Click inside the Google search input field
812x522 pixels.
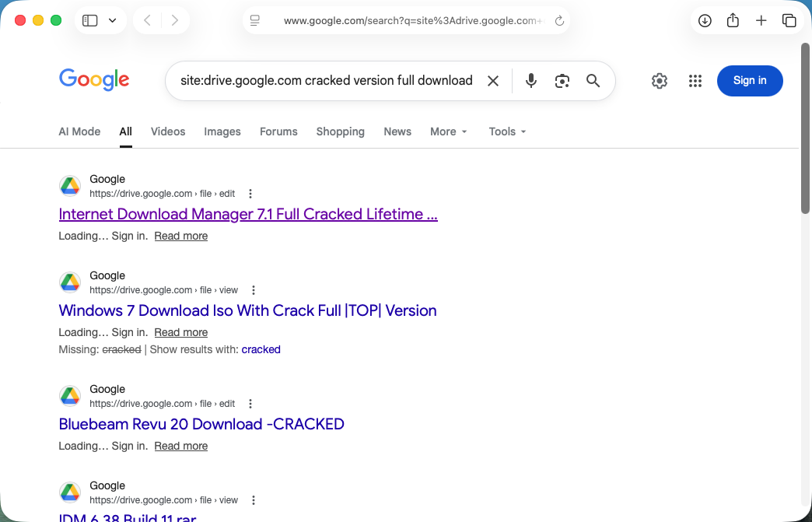(326, 81)
